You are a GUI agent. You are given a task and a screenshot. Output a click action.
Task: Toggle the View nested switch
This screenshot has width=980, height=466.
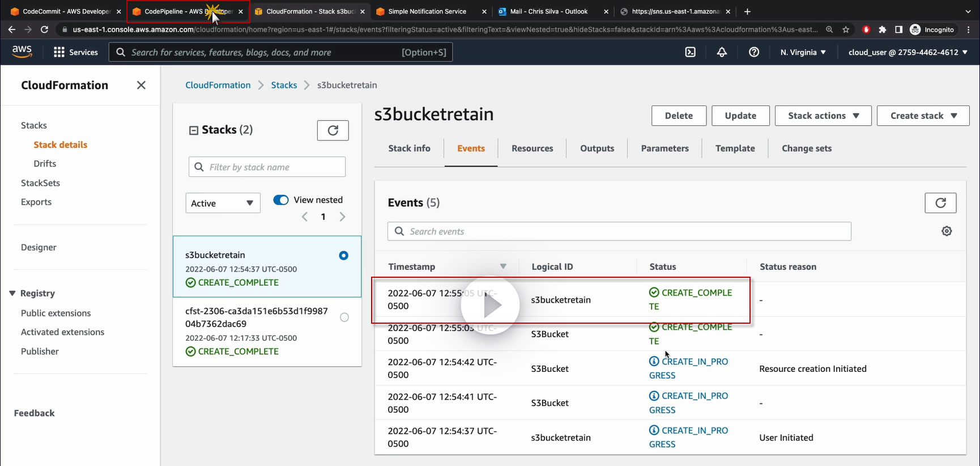pos(281,200)
